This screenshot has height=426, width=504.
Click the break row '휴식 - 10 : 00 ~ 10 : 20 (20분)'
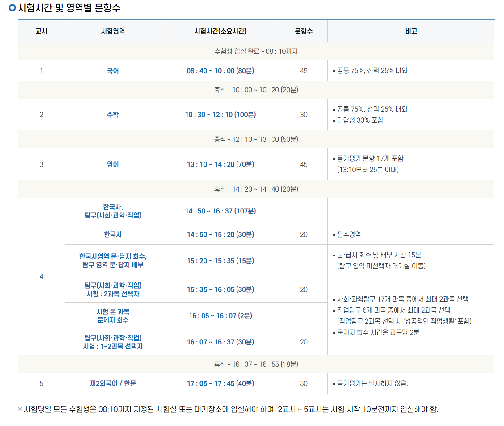[256, 90]
